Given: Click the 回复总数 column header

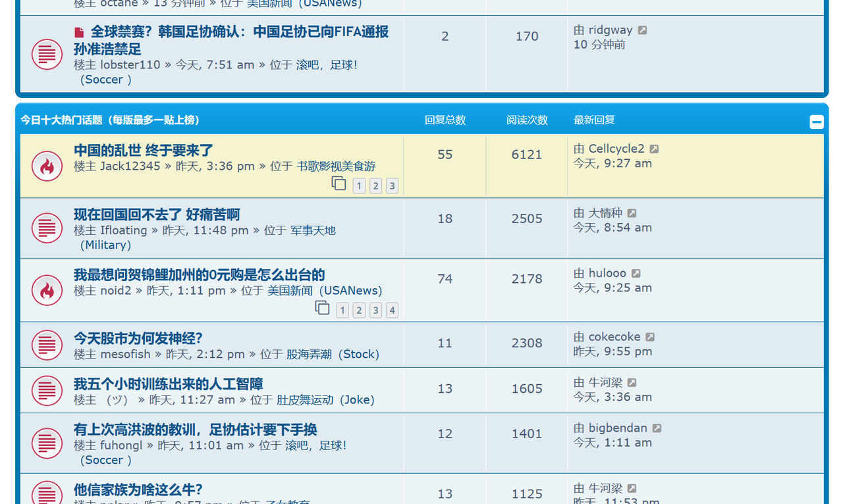Looking at the screenshot, I should tap(445, 120).
